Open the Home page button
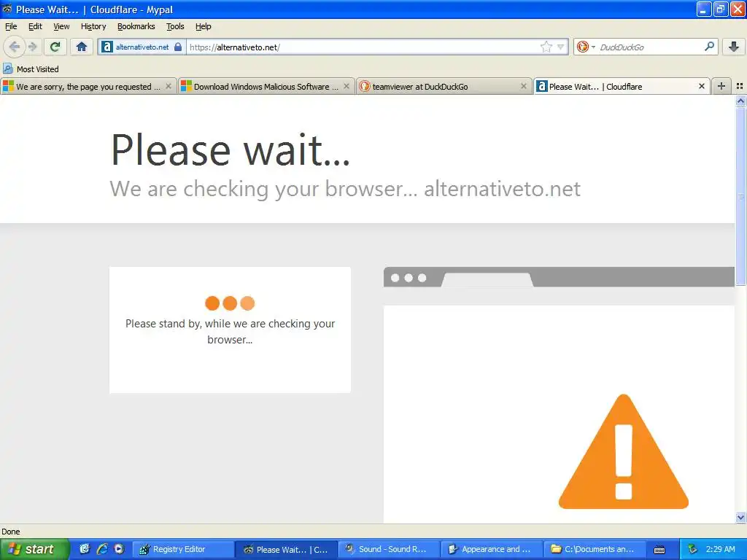The height and width of the screenshot is (560, 747). pyautogui.click(x=82, y=47)
